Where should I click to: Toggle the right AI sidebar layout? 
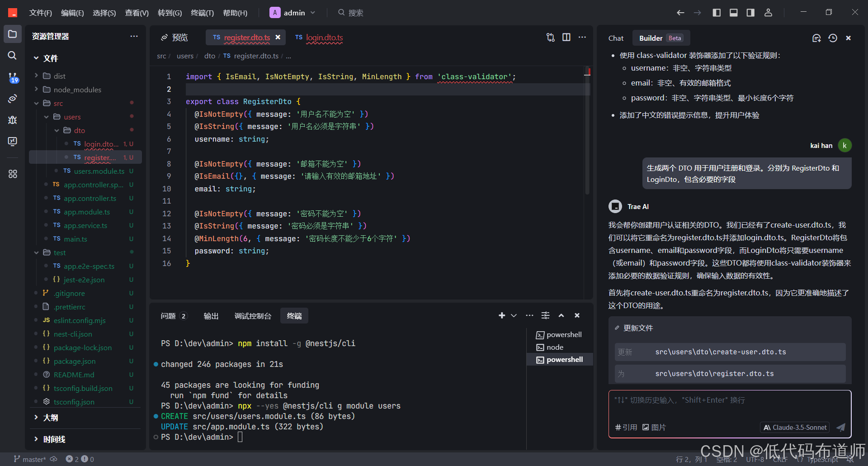[750, 13]
